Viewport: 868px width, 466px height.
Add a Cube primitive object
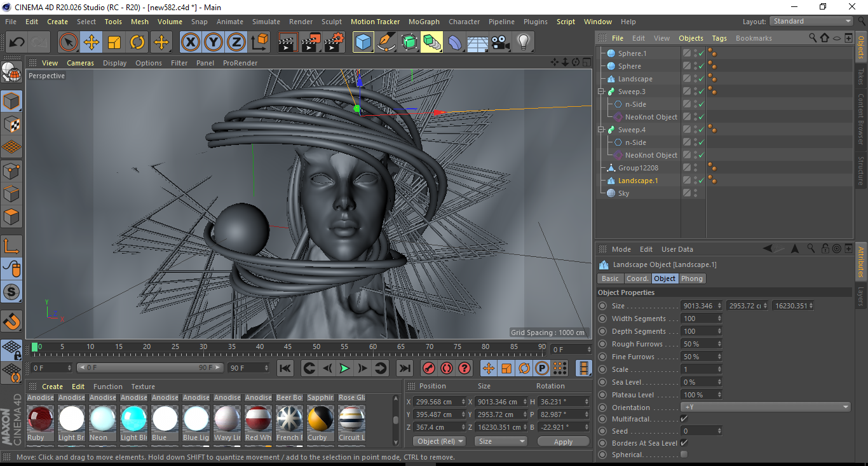click(x=363, y=43)
